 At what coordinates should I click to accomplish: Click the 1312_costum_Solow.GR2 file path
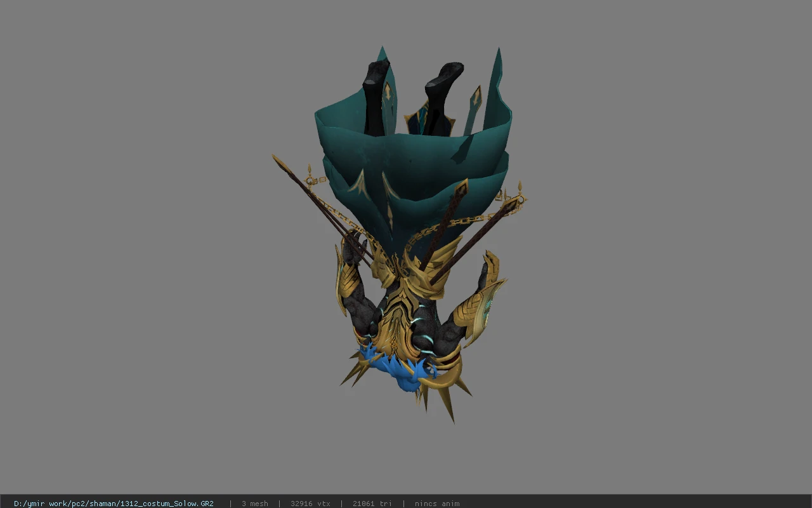(x=114, y=504)
